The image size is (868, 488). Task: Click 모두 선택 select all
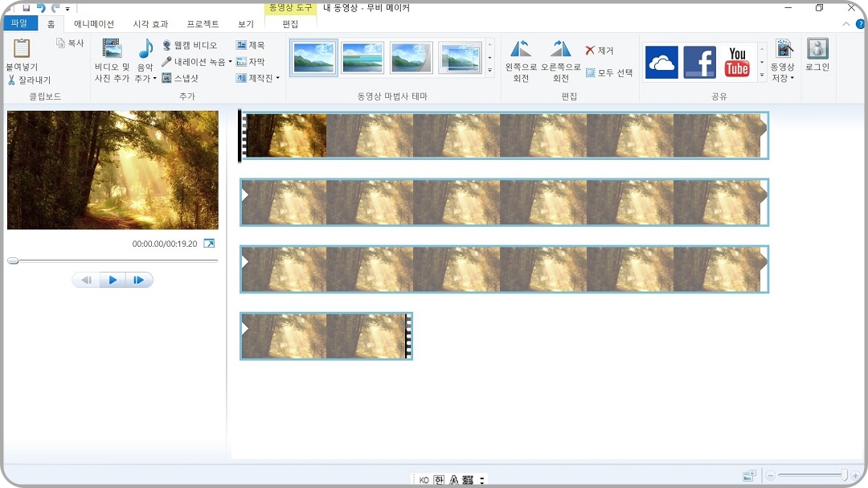tap(609, 72)
